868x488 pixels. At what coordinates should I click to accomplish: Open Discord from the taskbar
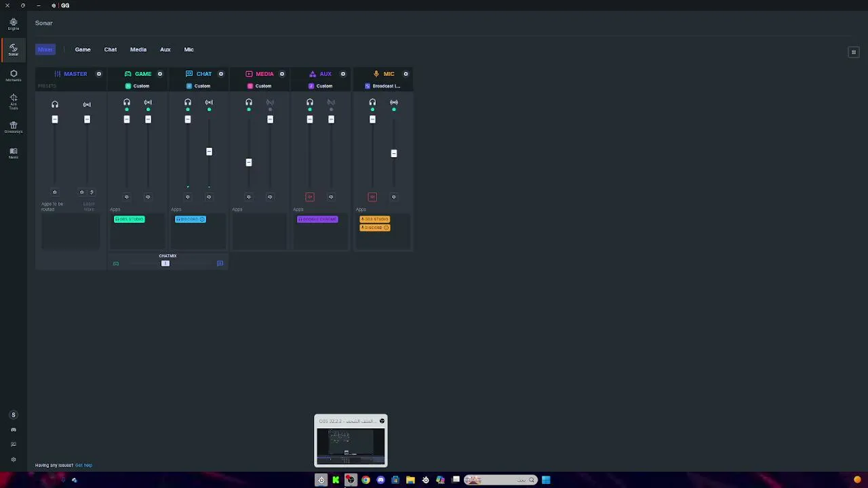[x=380, y=480]
